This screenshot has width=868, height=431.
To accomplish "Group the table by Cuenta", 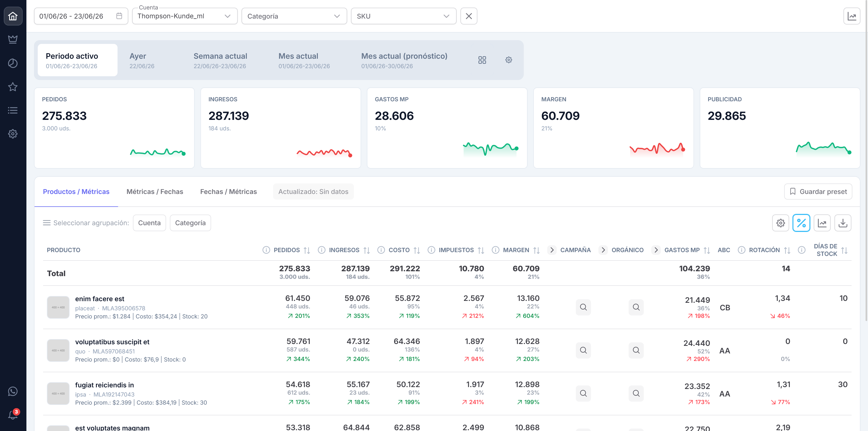I will pos(149,223).
